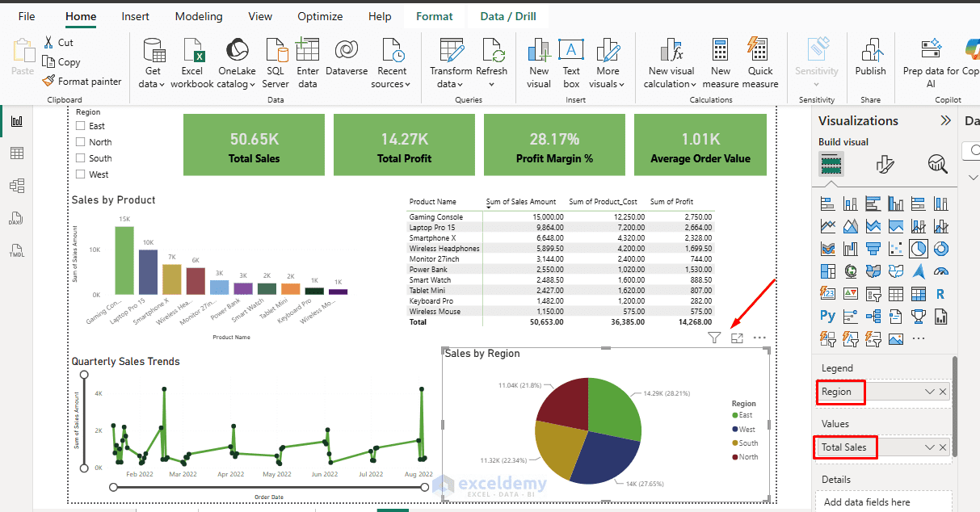980x512 pixels.
Task: Expand the Region field chevron in Legend
Action: tap(930, 392)
